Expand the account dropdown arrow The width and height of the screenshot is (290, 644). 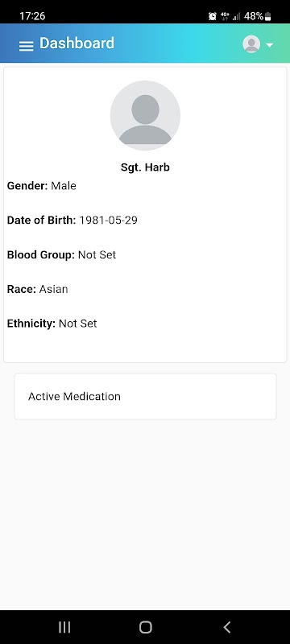click(x=270, y=45)
